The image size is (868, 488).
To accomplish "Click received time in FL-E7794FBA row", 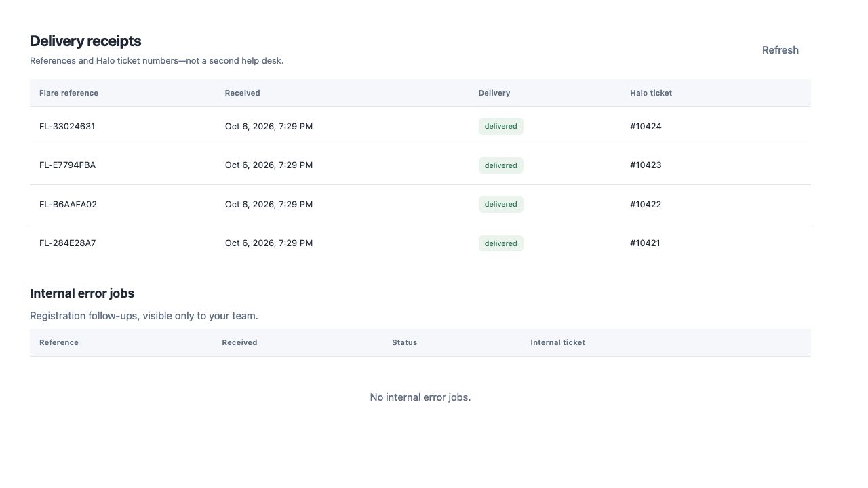I will [x=269, y=165].
